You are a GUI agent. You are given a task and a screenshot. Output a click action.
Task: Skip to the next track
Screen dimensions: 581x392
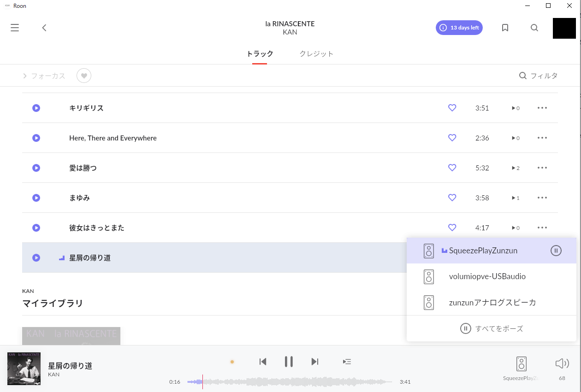click(x=315, y=362)
